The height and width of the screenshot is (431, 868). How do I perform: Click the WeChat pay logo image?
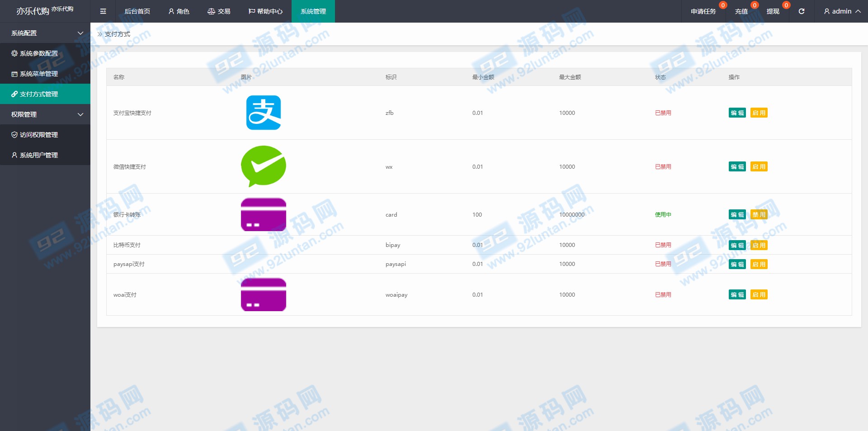coord(264,166)
